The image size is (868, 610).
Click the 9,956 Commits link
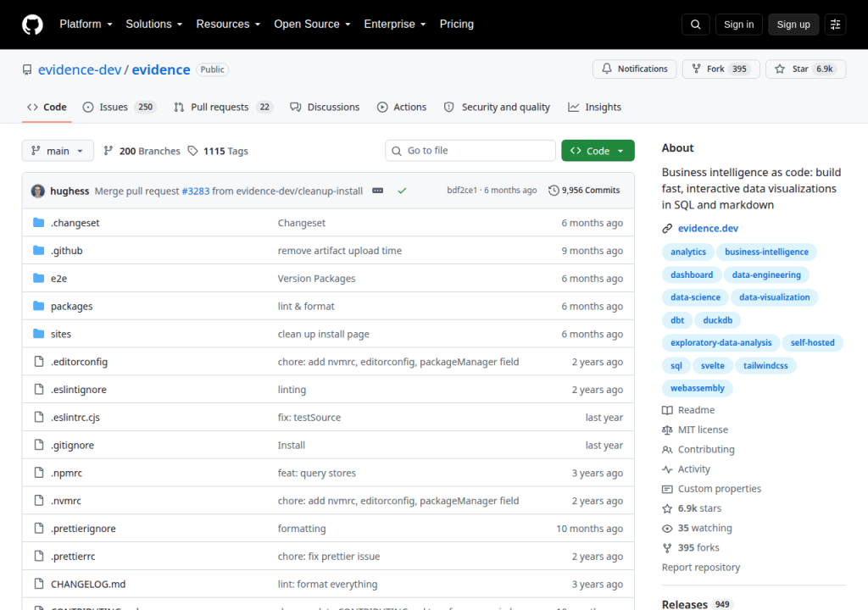tap(584, 191)
